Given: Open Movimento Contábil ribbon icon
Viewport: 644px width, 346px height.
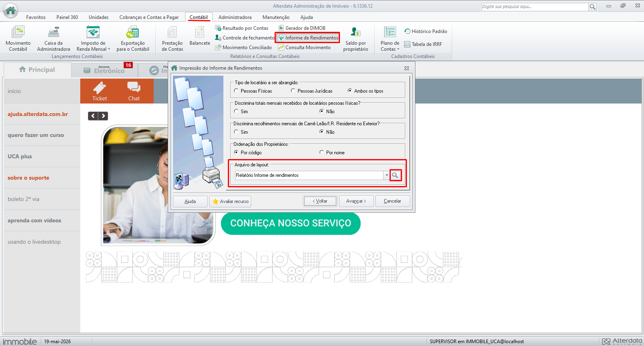Looking at the screenshot, I should (x=18, y=38).
